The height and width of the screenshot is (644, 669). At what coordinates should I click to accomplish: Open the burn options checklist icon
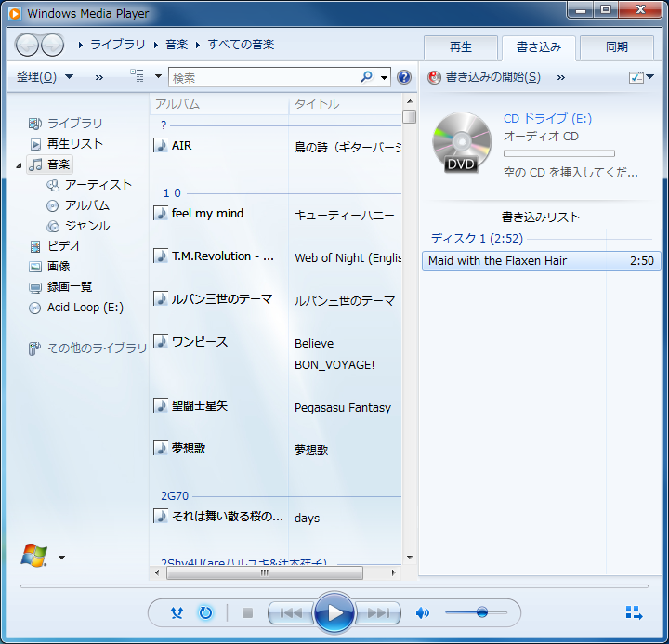coord(636,77)
